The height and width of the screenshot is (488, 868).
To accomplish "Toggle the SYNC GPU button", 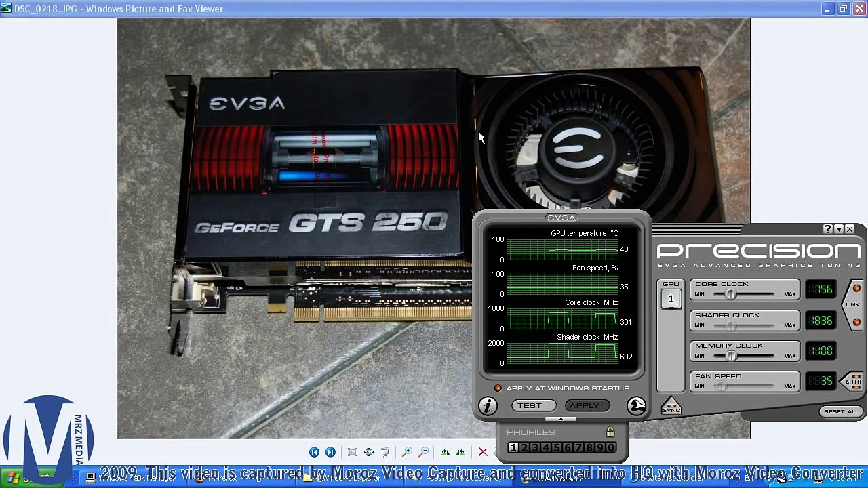I will (x=671, y=406).
